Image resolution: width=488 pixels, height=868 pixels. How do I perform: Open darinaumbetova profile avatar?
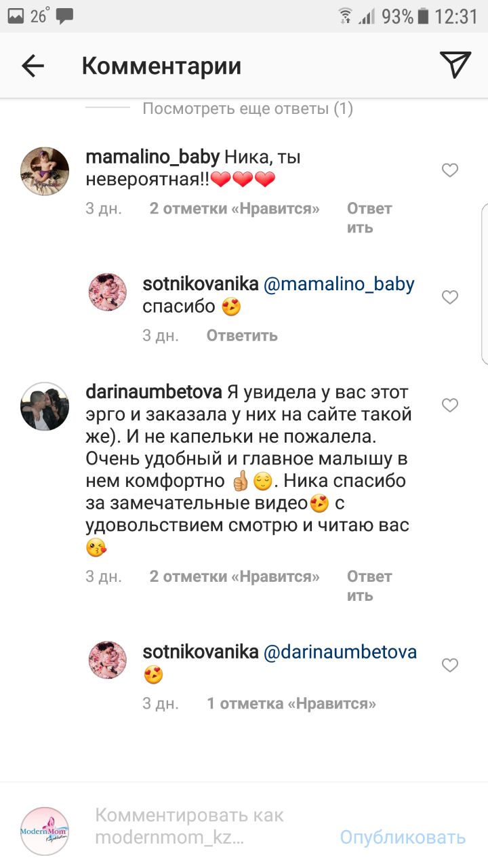45,406
